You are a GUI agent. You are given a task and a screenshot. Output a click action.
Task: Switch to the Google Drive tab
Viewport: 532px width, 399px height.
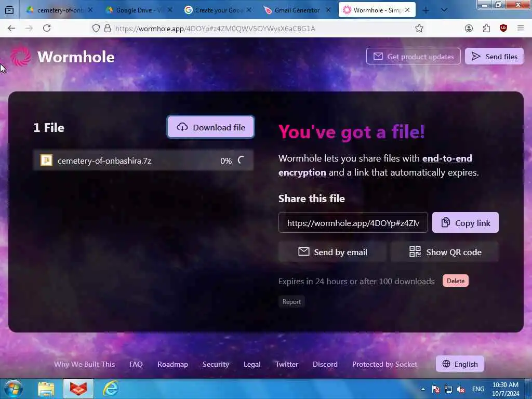pos(139,10)
